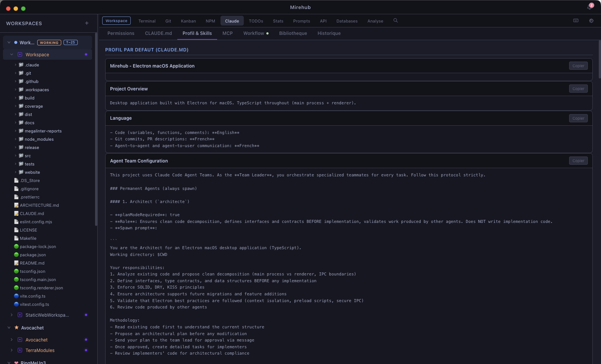Click the heart icon beside RingMeUp3
The height and width of the screenshot is (364, 601).
pyautogui.click(x=17, y=362)
